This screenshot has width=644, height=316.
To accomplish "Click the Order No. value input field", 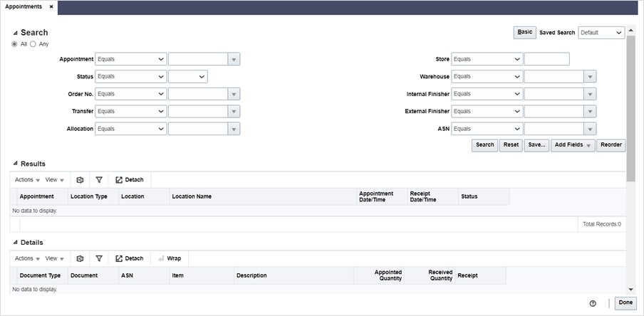I will click(x=198, y=94).
